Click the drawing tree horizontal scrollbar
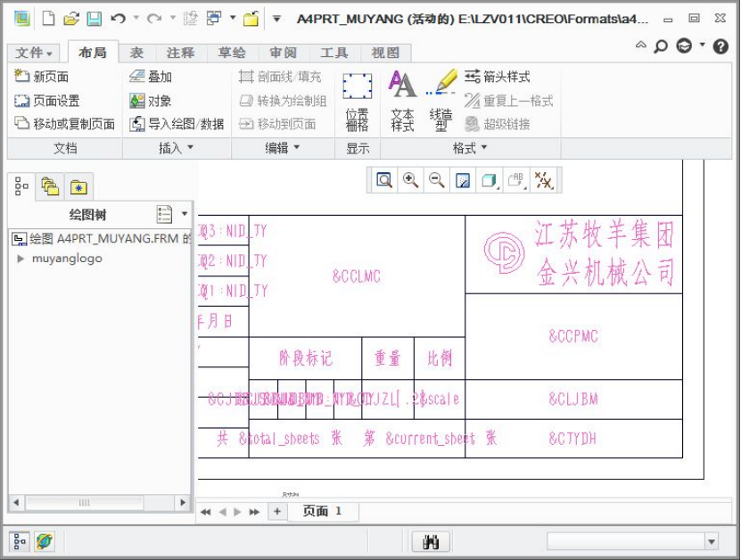741x560 pixels. click(84, 502)
